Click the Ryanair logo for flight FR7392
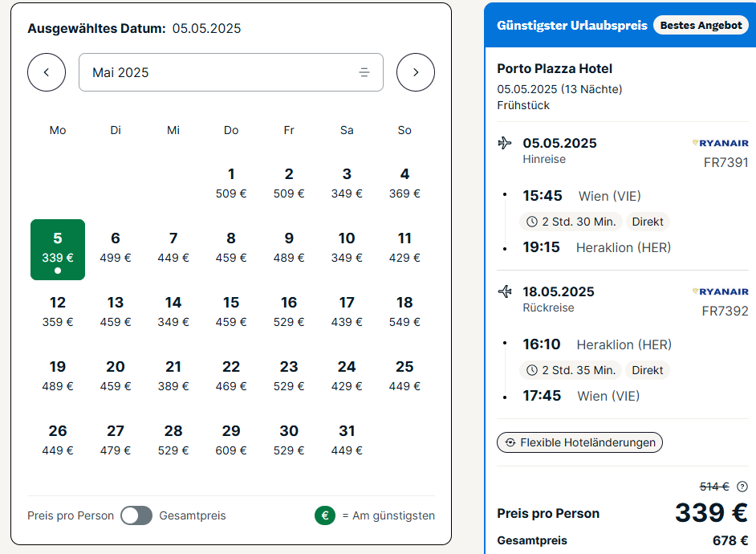Viewport: 756px width, 554px height. 720,291
